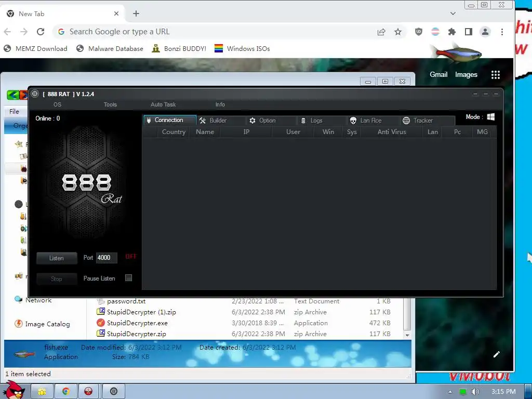The image size is (532, 399).
Task: Sort by the Country column header
Action: (174, 132)
